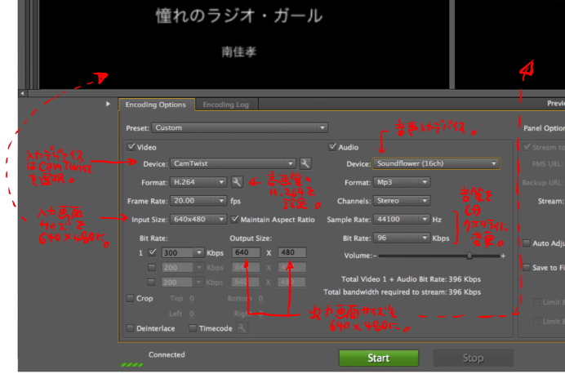Open the H.264 format settings wrench
Image resolution: width=565 pixels, height=392 pixels.
pyautogui.click(x=237, y=182)
